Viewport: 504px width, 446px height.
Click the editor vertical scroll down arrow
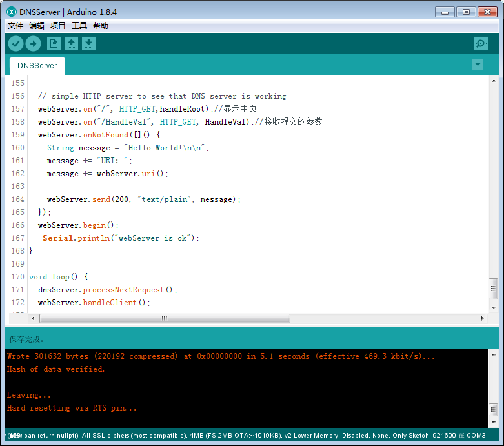[494, 308]
